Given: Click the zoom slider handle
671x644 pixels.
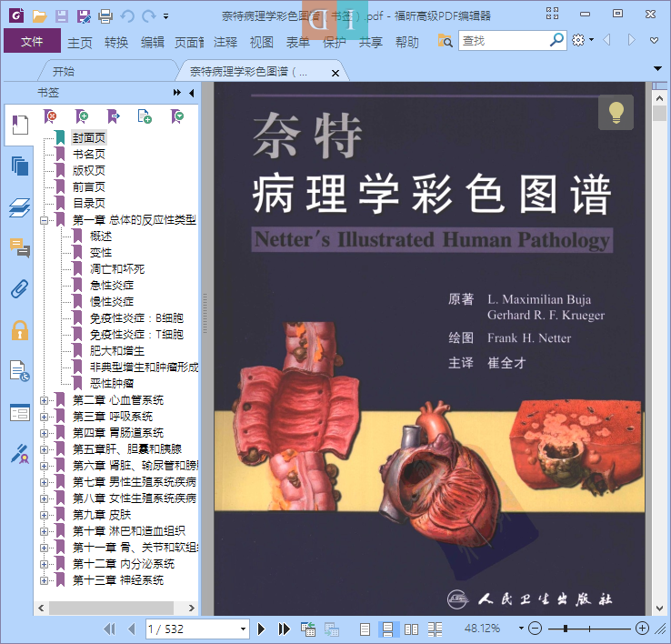Looking at the screenshot, I should click(x=566, y=629).
